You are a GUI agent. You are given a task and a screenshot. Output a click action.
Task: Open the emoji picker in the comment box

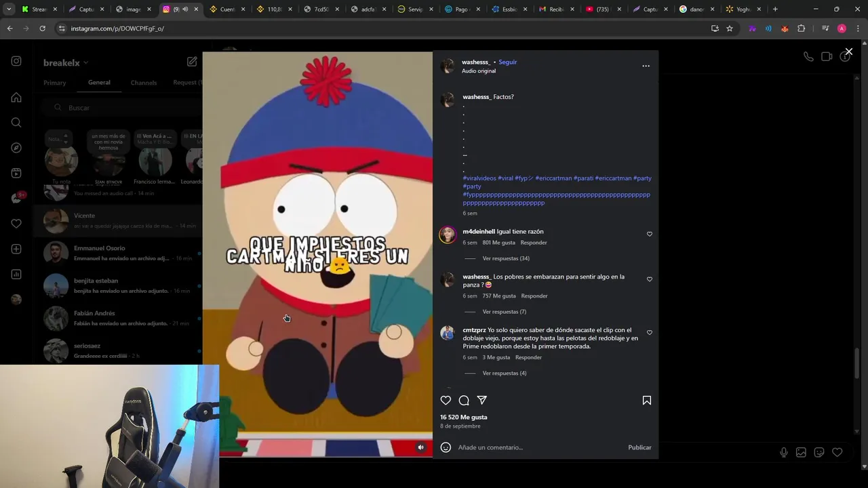pyautogui.click(x=446, y=447)
